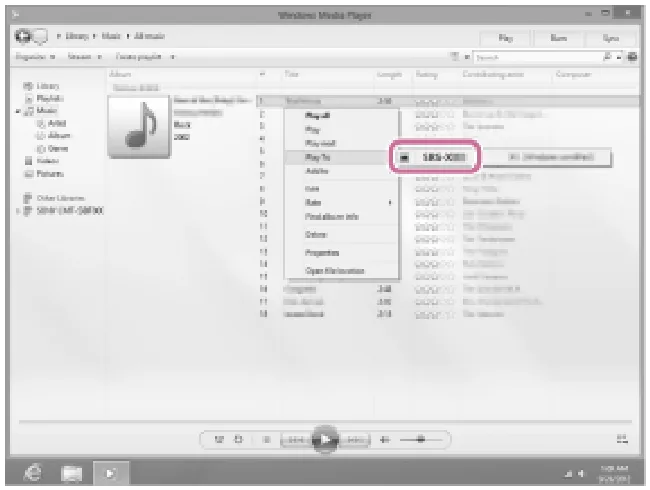The width and height of the screenshot is (650, 490).
Task: Open File Explorer from the taskbar
Action: click(x=71, y=473)
